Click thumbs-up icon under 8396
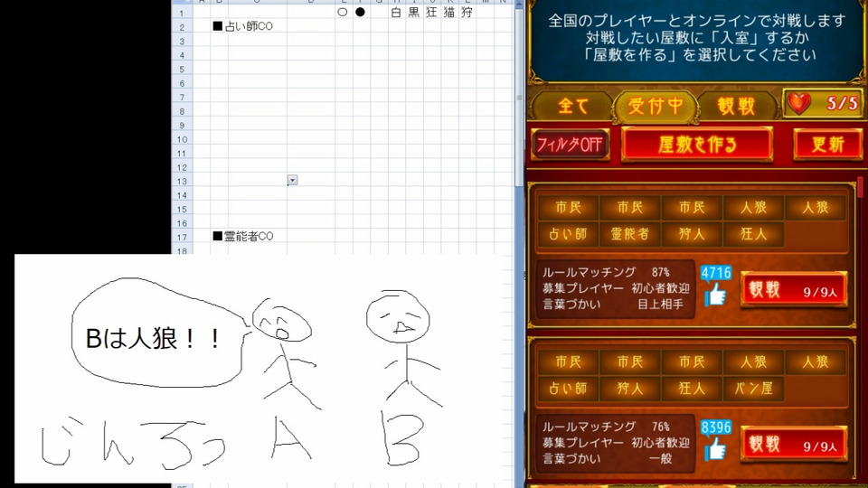Screen dimensions: 868x488 [x=715, y=449]
